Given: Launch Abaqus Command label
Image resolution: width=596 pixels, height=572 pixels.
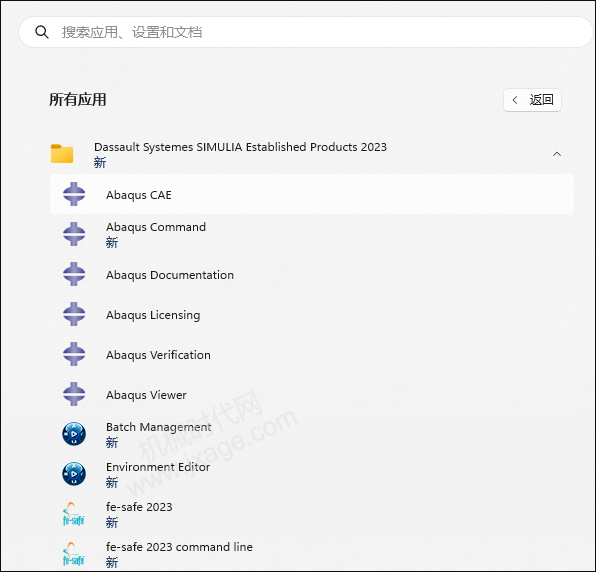Looking at the screenshot, I should pyautogui.click(x=156, y=227).
